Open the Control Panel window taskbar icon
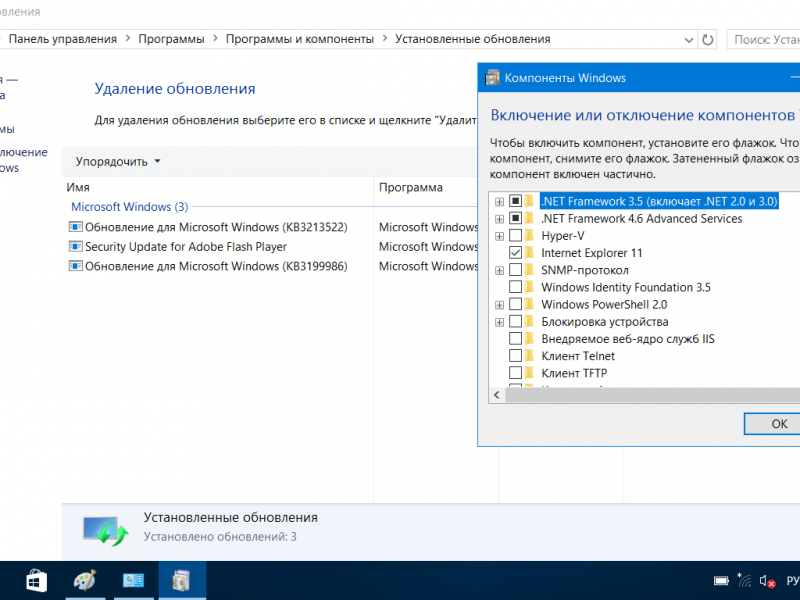 point(133,581)
